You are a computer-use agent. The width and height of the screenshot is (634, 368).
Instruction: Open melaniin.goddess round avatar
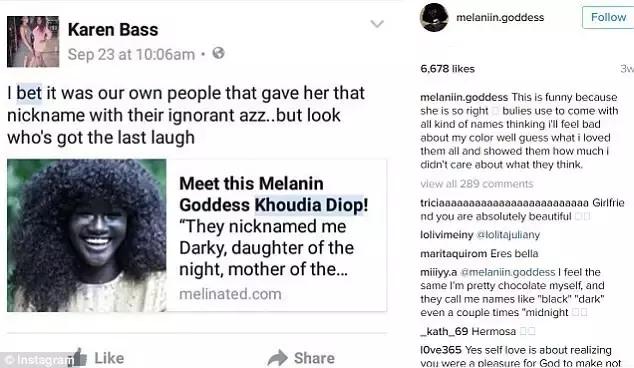[x=434, y=17]
